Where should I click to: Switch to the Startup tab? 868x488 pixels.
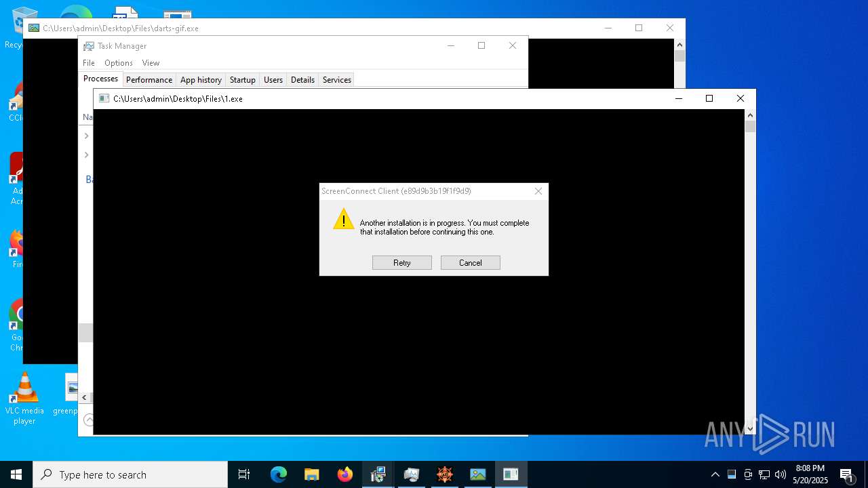pos(243,80)
